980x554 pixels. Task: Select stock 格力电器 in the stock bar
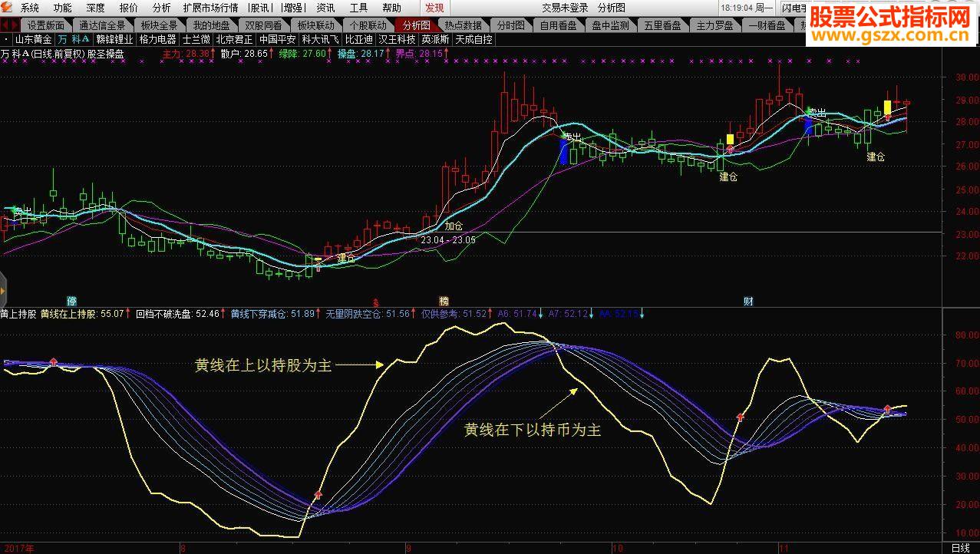157,39
